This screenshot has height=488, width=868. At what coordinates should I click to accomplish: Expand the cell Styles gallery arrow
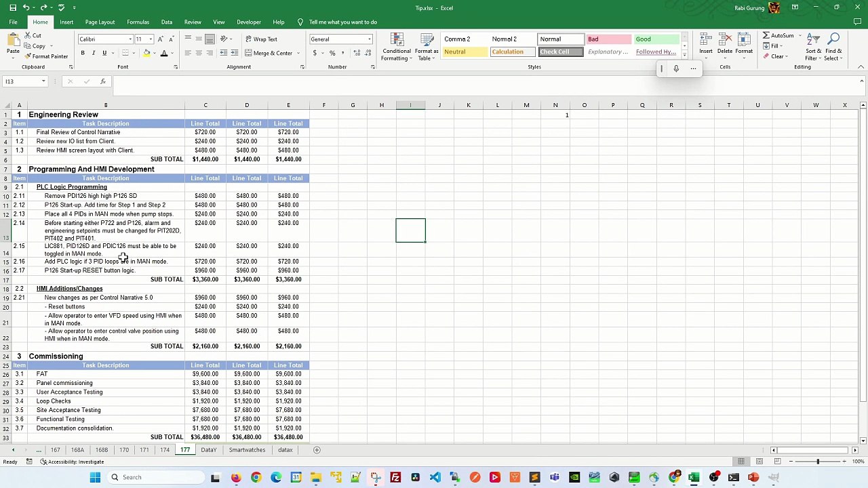click(x=684, y=56)
